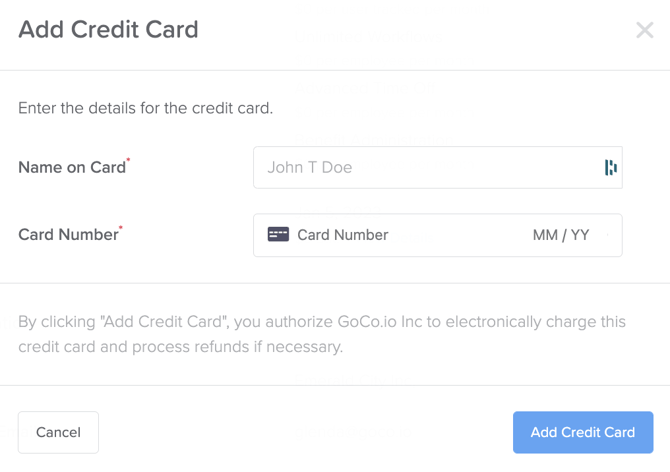
Task: Focus the Name on Card input field
Action: [438, 167]
